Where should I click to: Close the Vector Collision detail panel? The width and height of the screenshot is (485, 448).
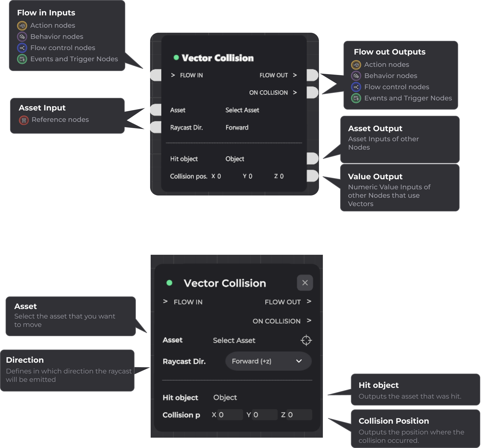(x=305, y=283)
